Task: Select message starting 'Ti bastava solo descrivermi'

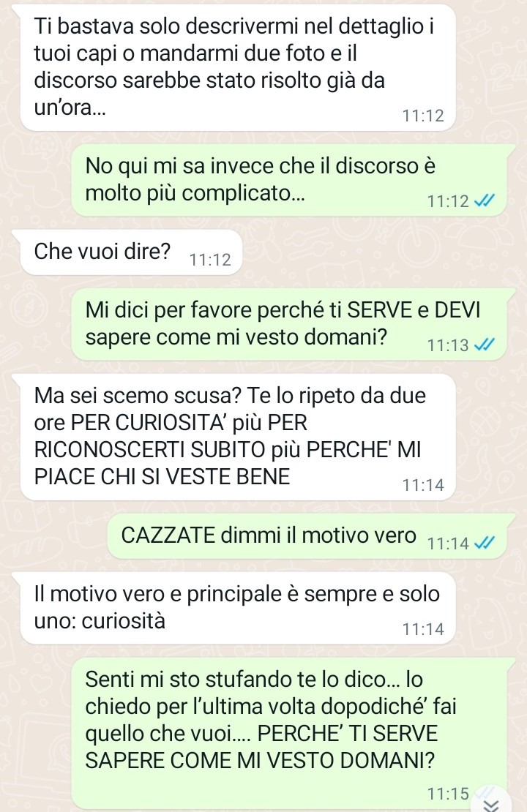Action: pos(238,67)
